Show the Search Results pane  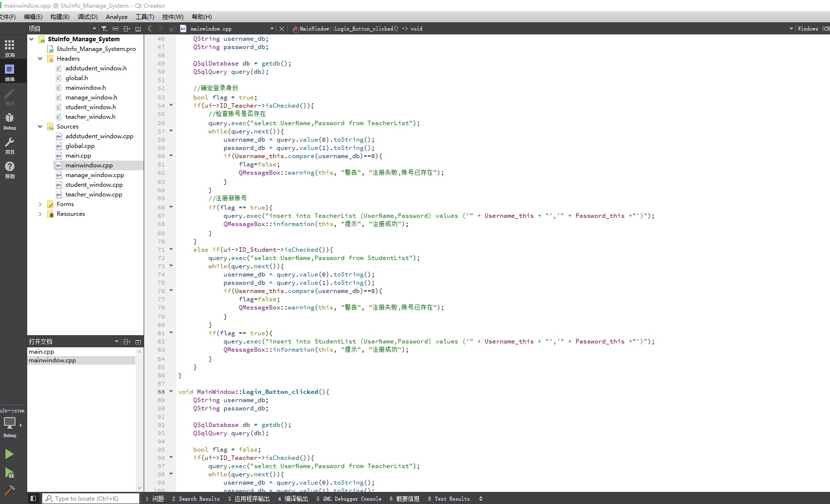[196, 499]
